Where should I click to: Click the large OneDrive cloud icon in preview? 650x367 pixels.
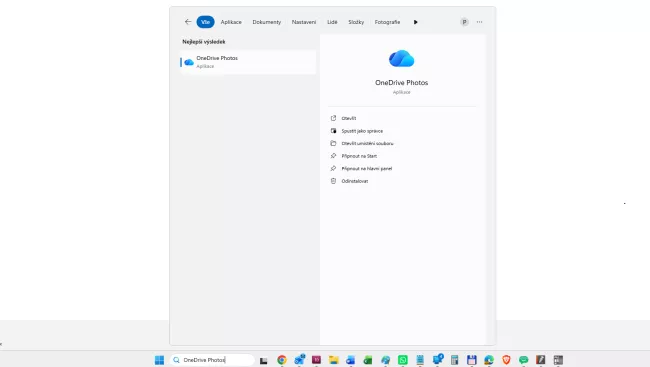(401, 58)
